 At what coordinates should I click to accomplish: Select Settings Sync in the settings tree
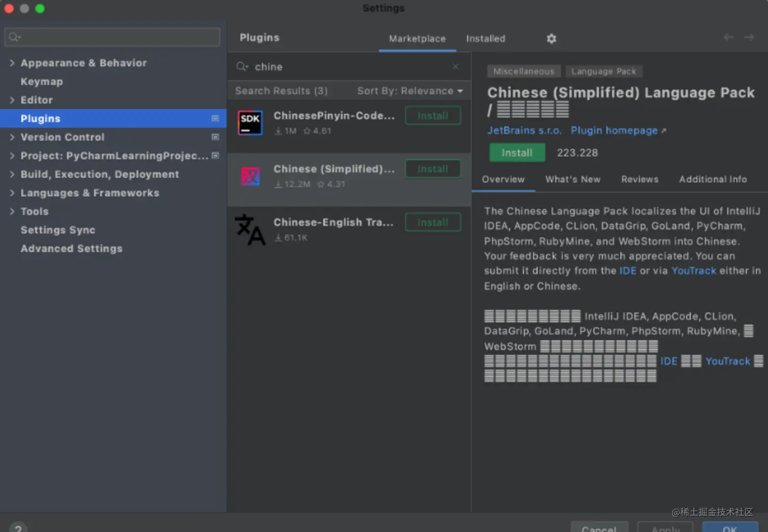pyautogui.click(x=58, y=230)
